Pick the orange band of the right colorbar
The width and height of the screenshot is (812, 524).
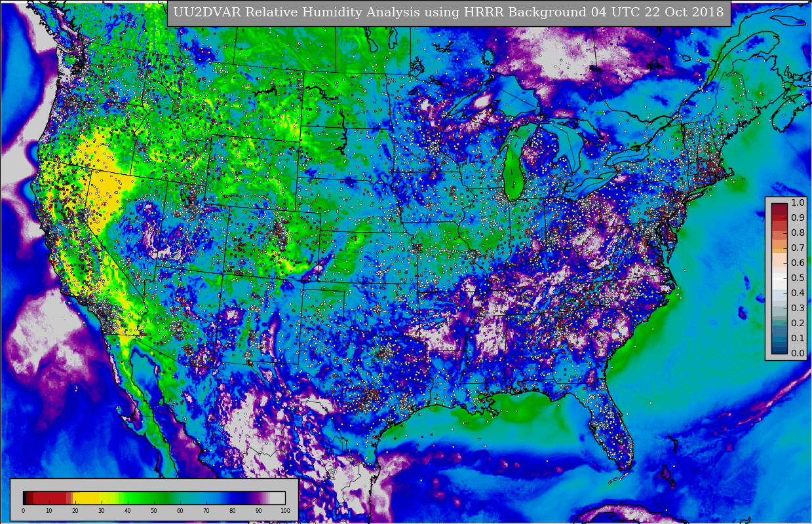click(x=779, y=246)
